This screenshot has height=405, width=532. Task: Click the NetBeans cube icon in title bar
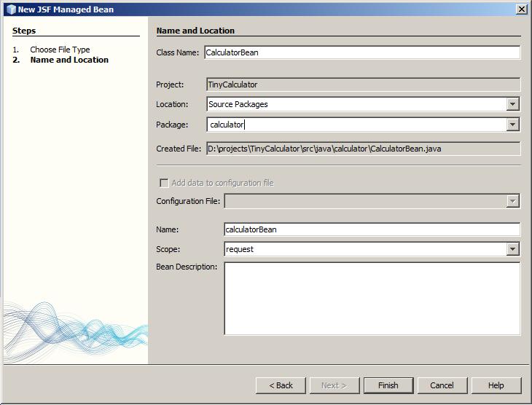coord(9,9)
